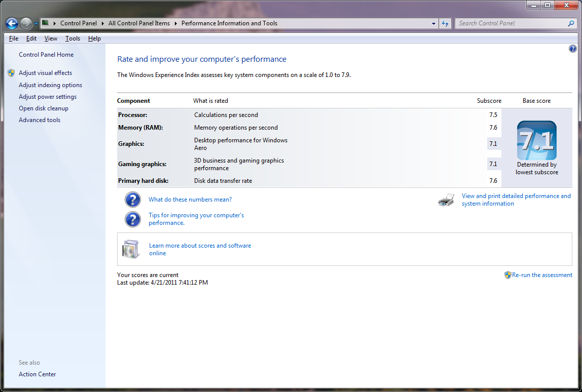Image resolution: width=582 pixels, height=392 pixels.
Task: Open Advanced tools
Action: point(40,120)
